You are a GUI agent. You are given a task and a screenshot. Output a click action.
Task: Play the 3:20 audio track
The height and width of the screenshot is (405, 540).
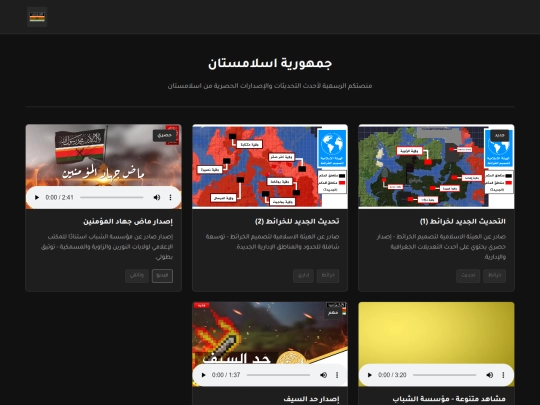(x=370, y=375)
